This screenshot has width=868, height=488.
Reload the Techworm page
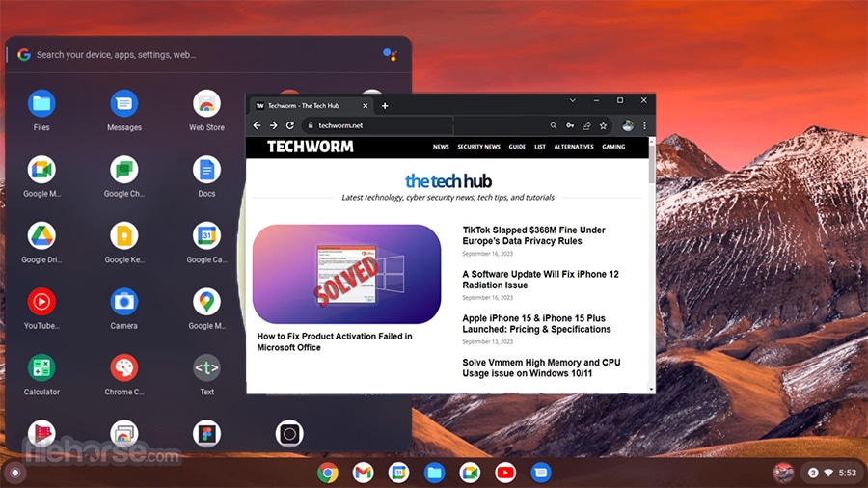[289, 125]
